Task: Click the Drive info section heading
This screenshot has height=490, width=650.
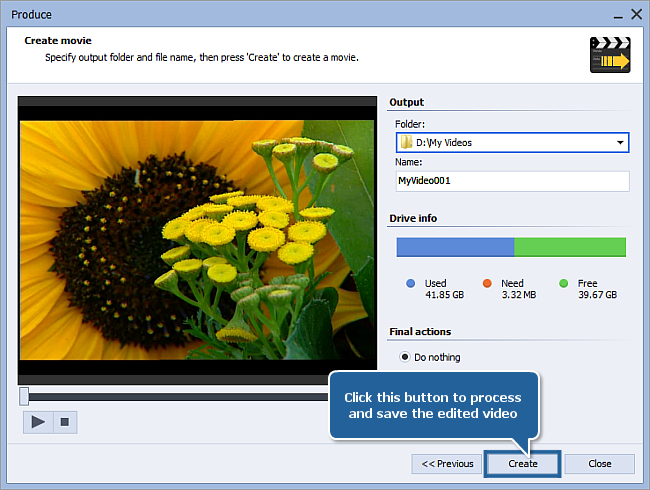Action: click(413, 218)
